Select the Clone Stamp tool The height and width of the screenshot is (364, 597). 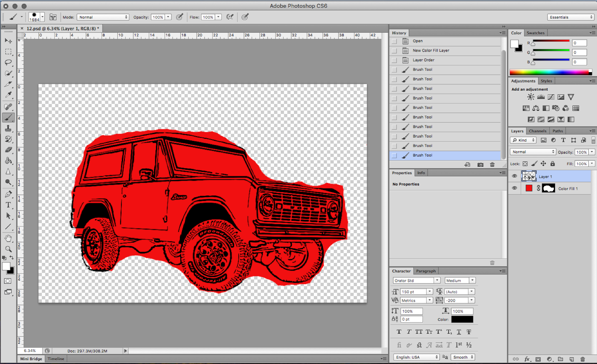[8, 128]
